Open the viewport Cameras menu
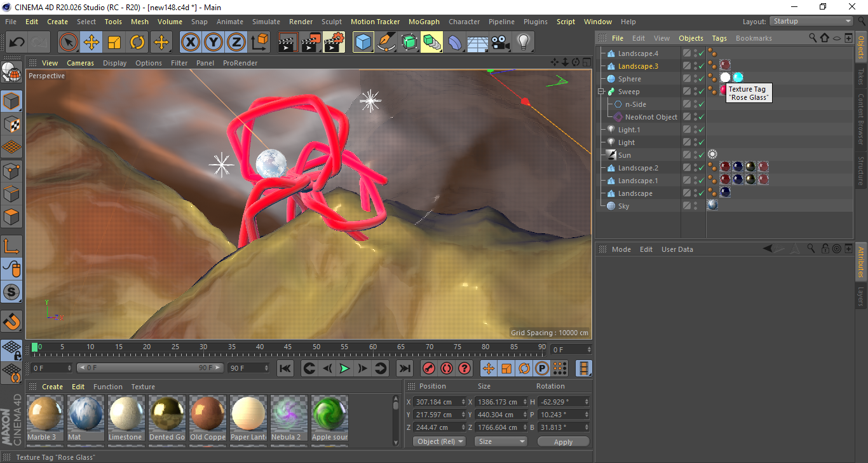This screenshot has width=868, height=463. point(81,63)
